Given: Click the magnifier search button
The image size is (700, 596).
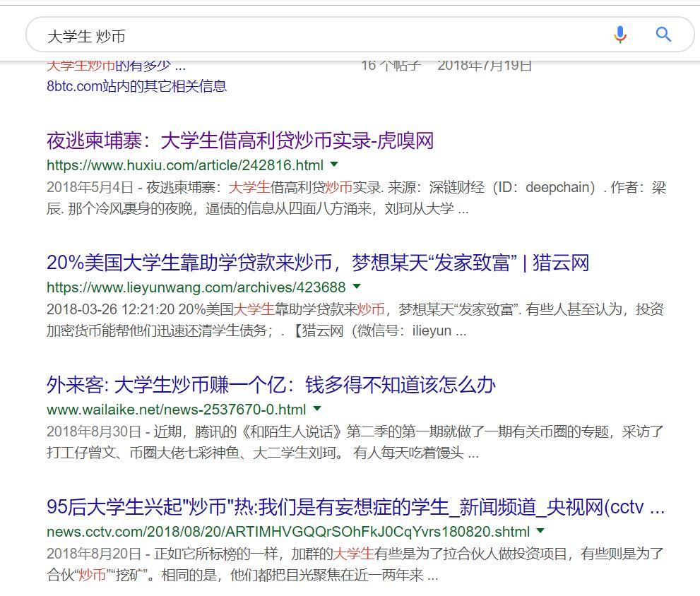Looking at the screenshot, I should 663,35.
